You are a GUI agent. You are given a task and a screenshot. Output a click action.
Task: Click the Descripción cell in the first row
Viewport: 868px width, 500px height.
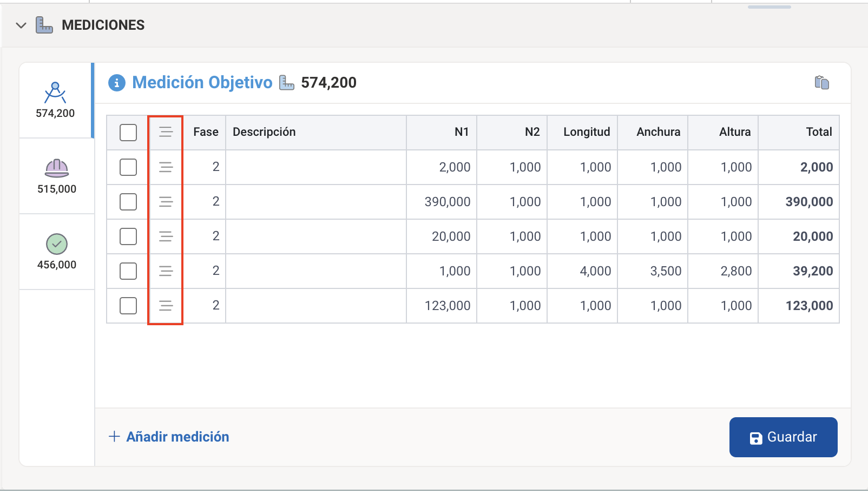315,167
